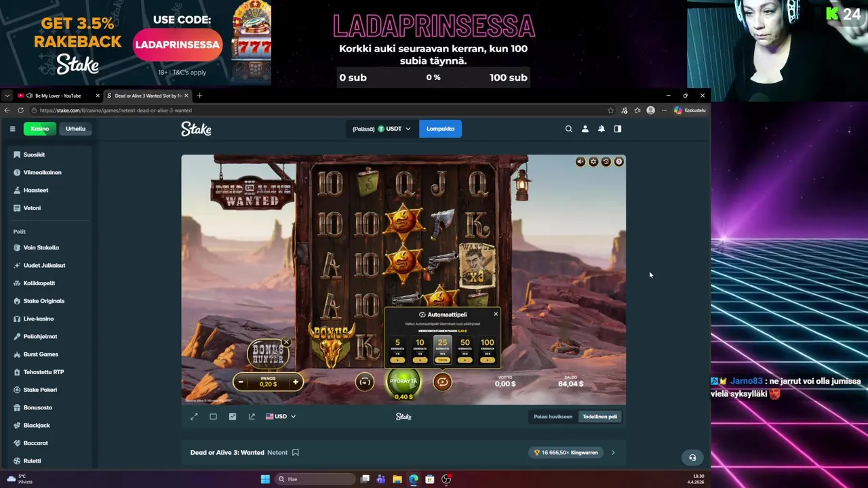Viewport: 868px width, 488px height.
Task: Open the USD display currency dropdown
Action: pyautogui.click(x=281, y=417)
